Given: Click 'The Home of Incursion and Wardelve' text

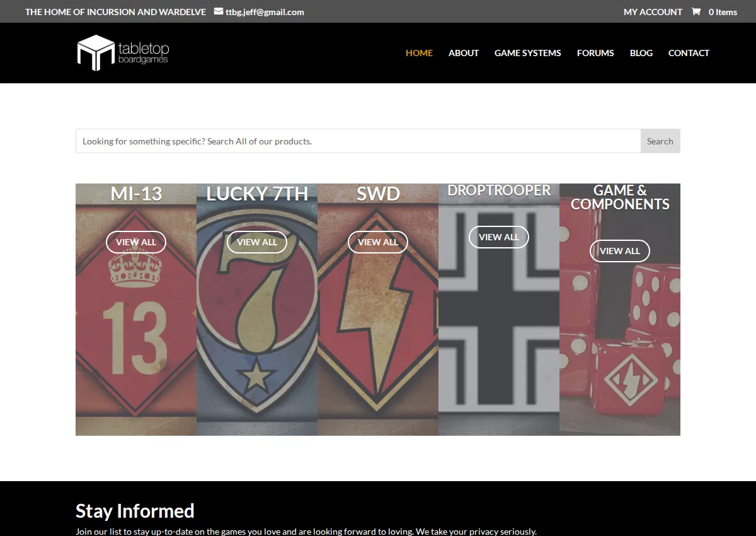Looking at the screenshot, I should 115,12.
